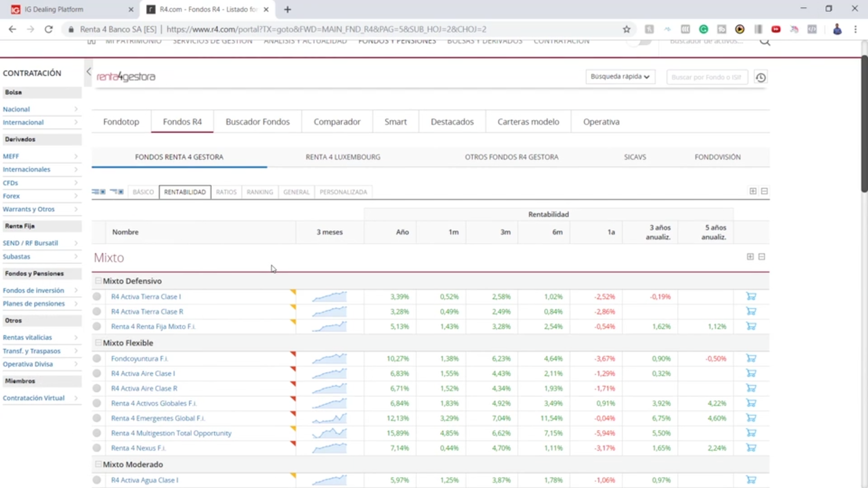
Task: Collapse Mixto Defensivo group
Action: (98, 281)
